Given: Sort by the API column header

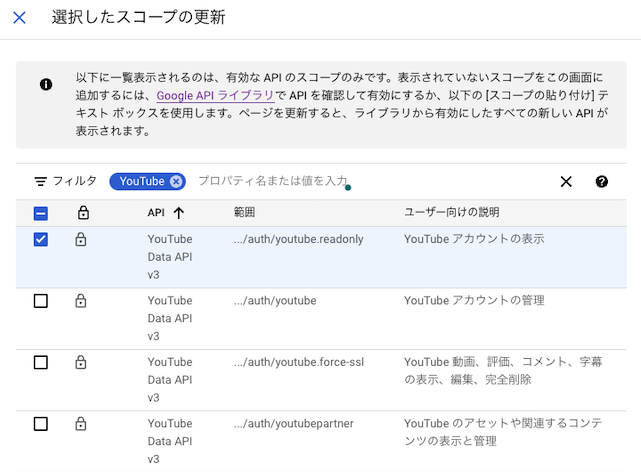Looking at the screenshot, I should click(x=156, y=213).
